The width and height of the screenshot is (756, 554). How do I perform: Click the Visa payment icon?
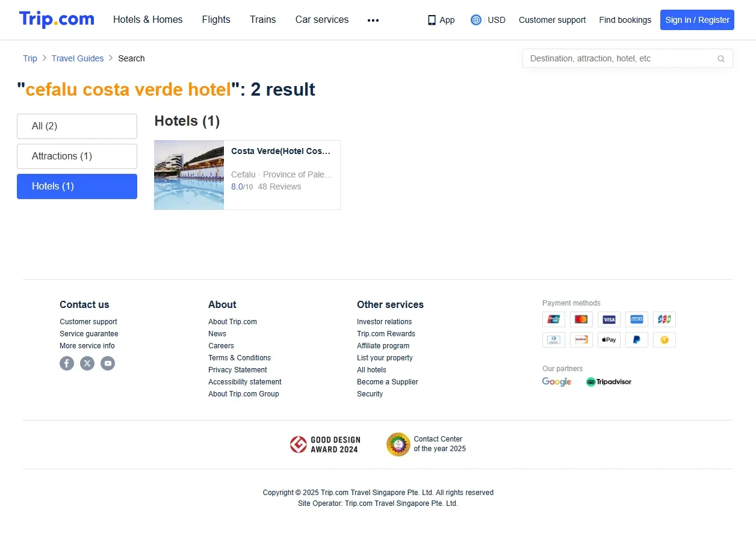point(609,319)
